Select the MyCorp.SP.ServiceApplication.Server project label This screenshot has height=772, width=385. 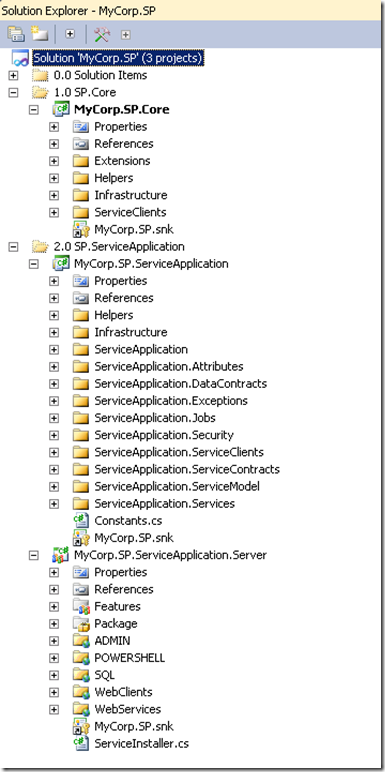[170, 555]
